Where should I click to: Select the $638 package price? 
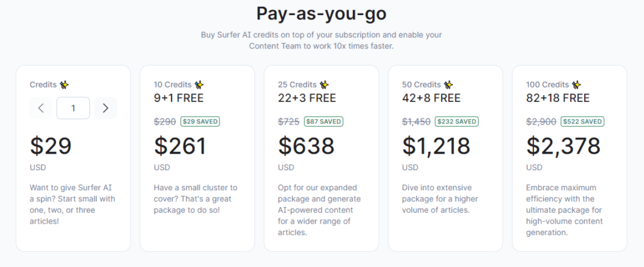(x=306, y=146)
